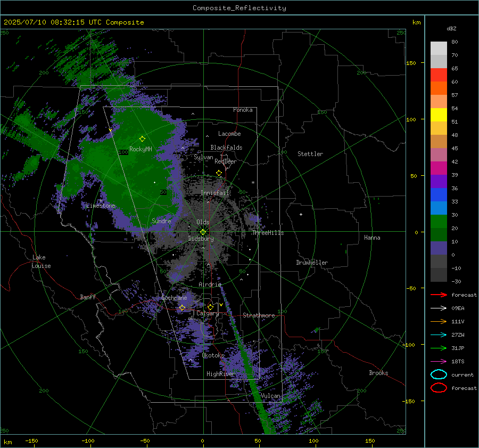Viewport: 479px width, 448px height.
Task: Click the yellow diamond marker above RockyMH
Action: [x=142, y=139]
